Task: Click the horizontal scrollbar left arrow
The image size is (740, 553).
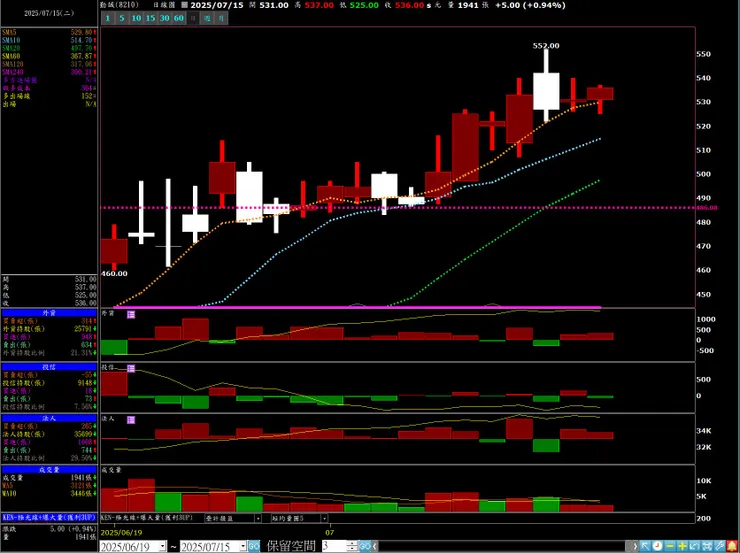Action: pyautogui.click(x=375, y=546)
